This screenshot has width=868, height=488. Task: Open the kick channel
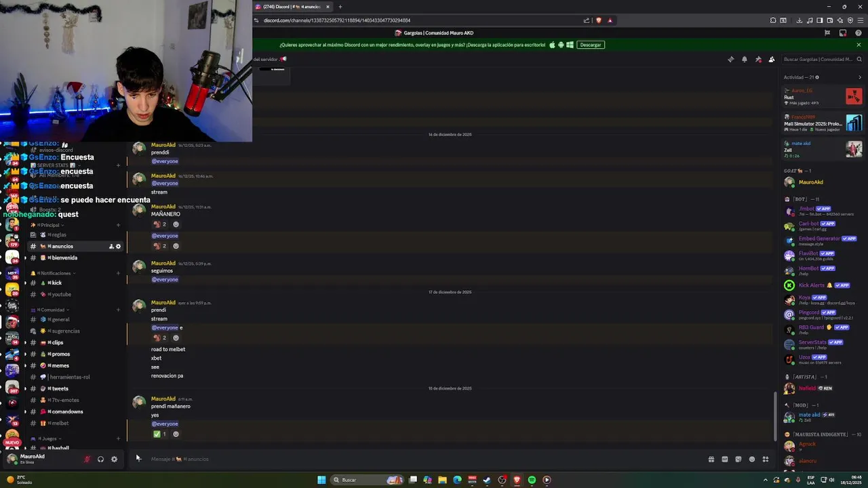[x=75, y=283]
